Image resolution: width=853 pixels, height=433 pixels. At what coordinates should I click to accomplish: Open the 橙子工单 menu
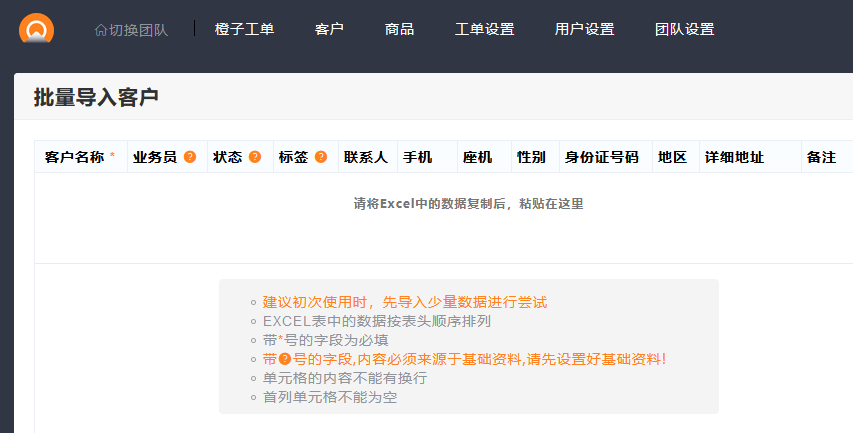coord(244,29)
